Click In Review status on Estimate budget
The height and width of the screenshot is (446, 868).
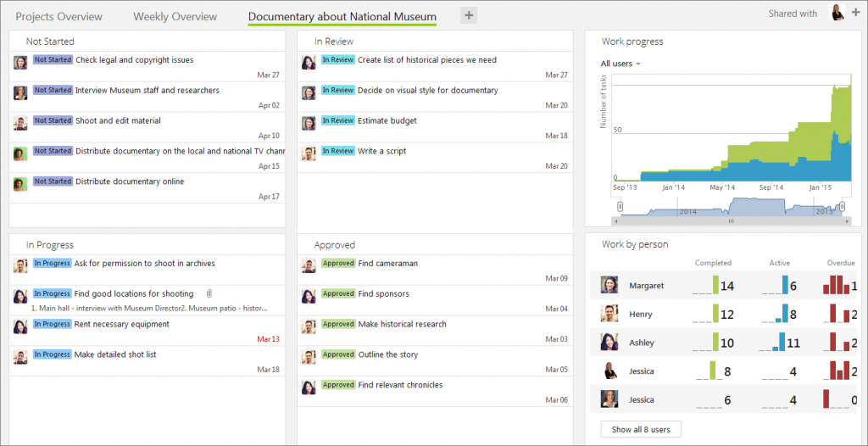[x=337, y=120]
